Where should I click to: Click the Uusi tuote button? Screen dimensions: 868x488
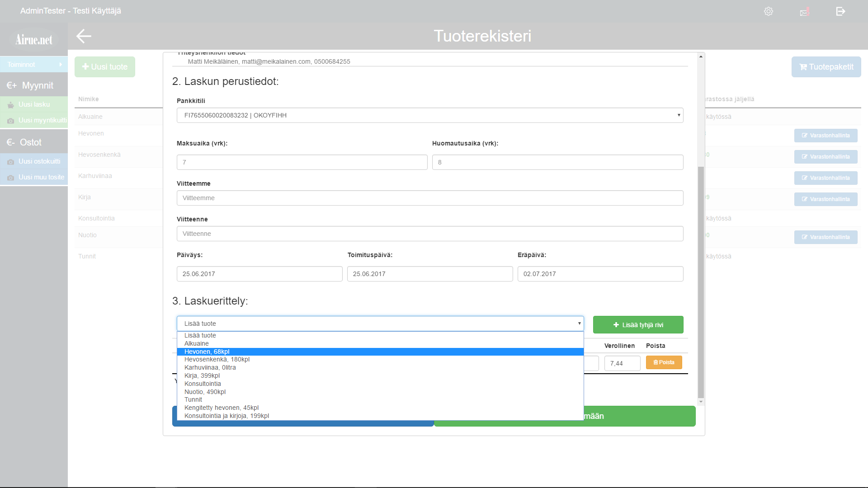pos(105,67)
